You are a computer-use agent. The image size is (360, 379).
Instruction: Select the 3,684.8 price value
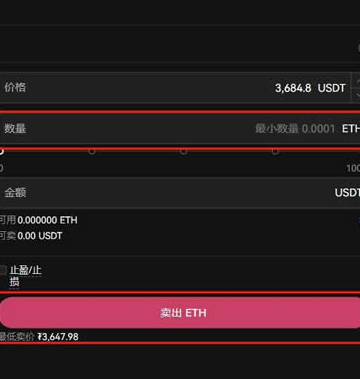293,88
